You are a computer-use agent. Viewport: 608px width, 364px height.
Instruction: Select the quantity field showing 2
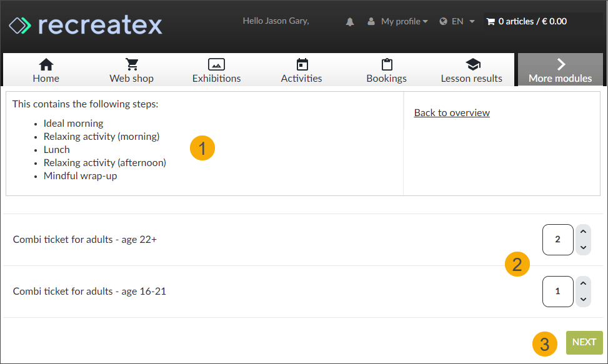(x=557, y=239)
